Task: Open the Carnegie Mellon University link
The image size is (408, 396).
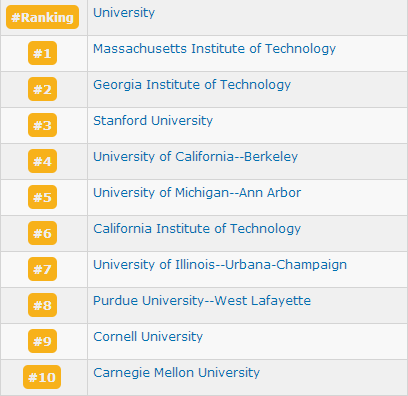Action: pos(176,373)
